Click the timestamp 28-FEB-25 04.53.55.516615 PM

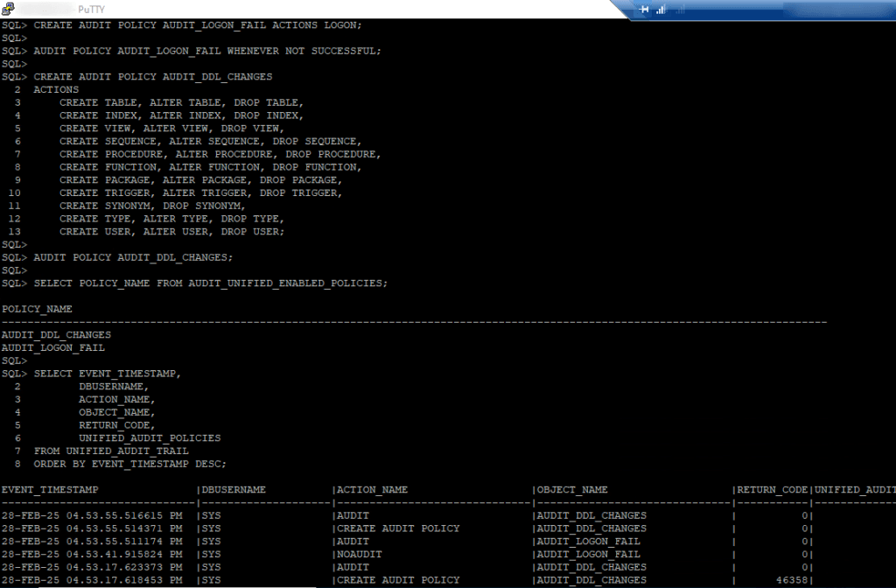click(94, 515)
